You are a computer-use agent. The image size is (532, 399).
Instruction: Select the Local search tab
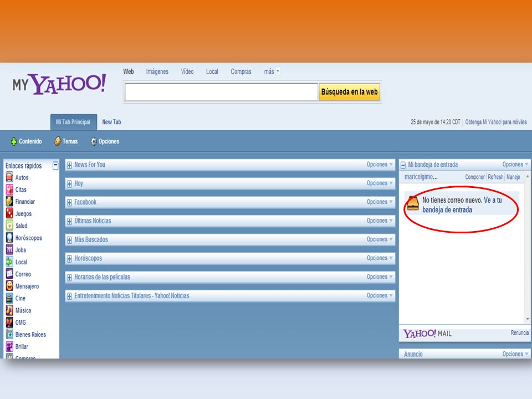pos(212,71)
